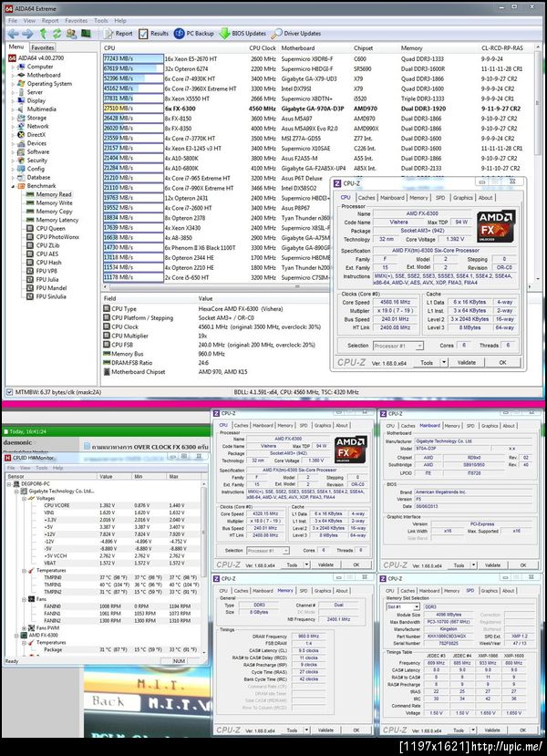
Task: Click the Forward arrow in AIDA64 toolbar
Action: [x=27, y=33]
